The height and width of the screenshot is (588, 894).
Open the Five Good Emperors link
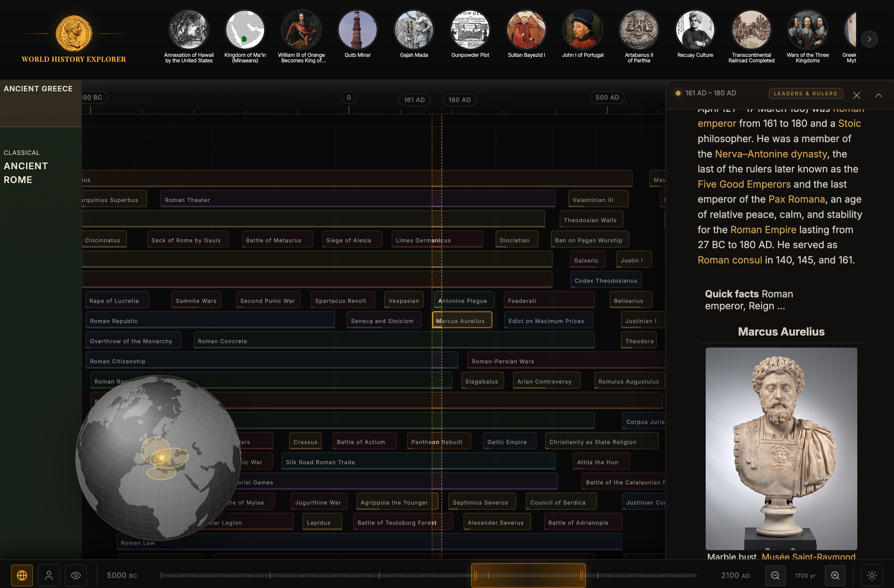(744, 184)
